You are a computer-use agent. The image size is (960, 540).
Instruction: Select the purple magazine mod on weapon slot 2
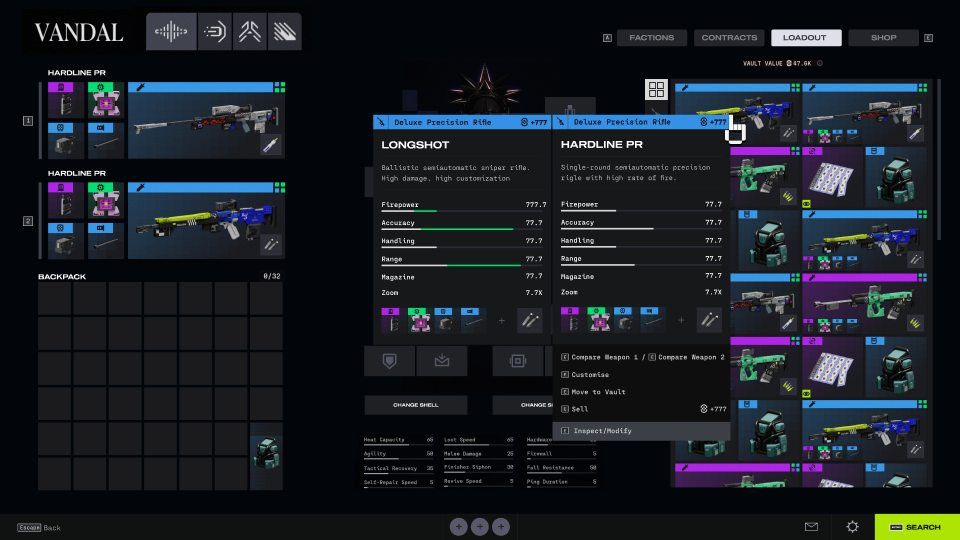click(x=65, y=200)
